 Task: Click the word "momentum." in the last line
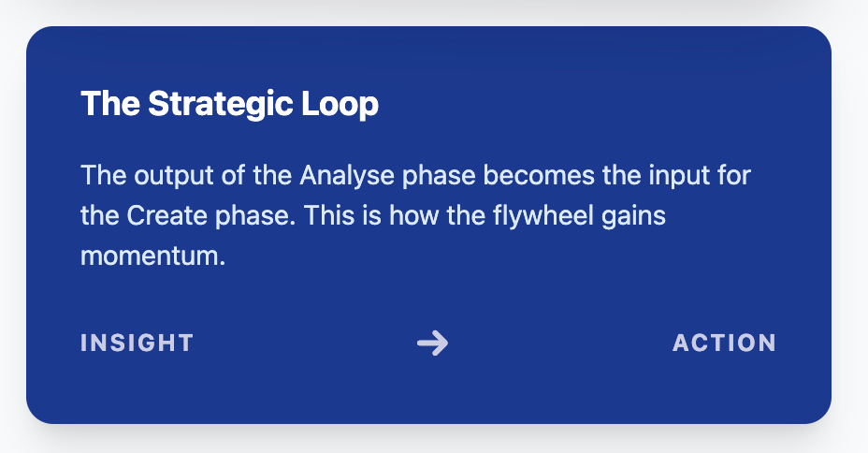[153, 256]
